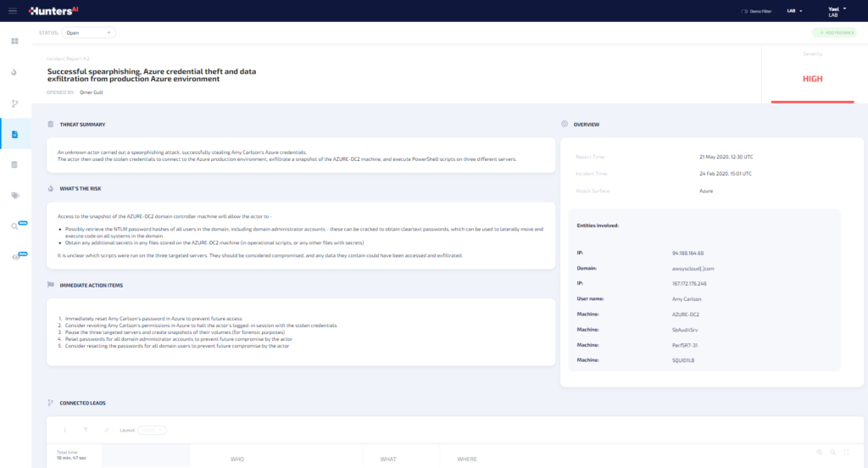Open the beta search icon in sidebar
The height and width of the screenshot is (468, 868).
click(15, 226)
